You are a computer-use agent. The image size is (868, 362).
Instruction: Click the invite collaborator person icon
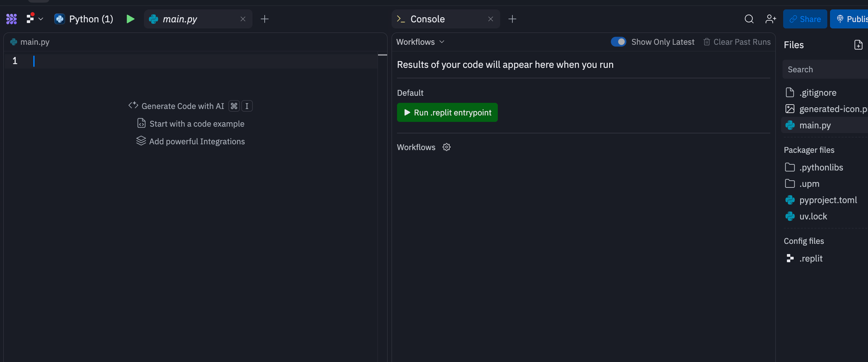pos(770,19)
